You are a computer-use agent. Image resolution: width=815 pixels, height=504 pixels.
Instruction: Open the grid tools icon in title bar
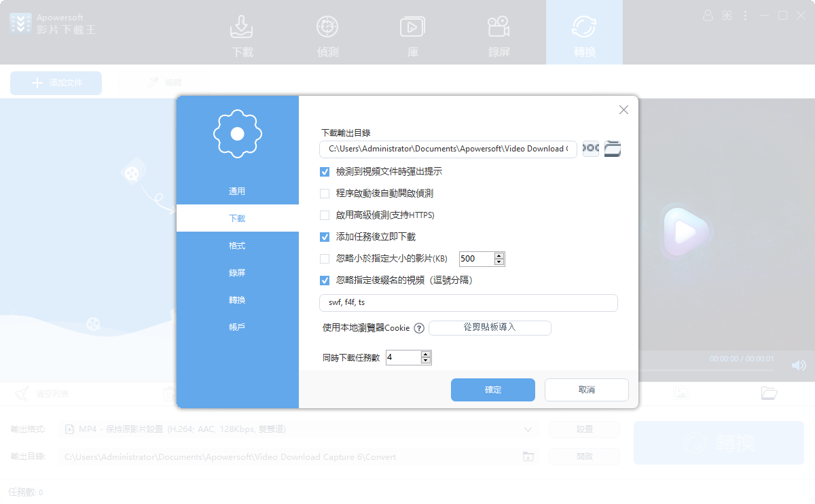(727, 15)
